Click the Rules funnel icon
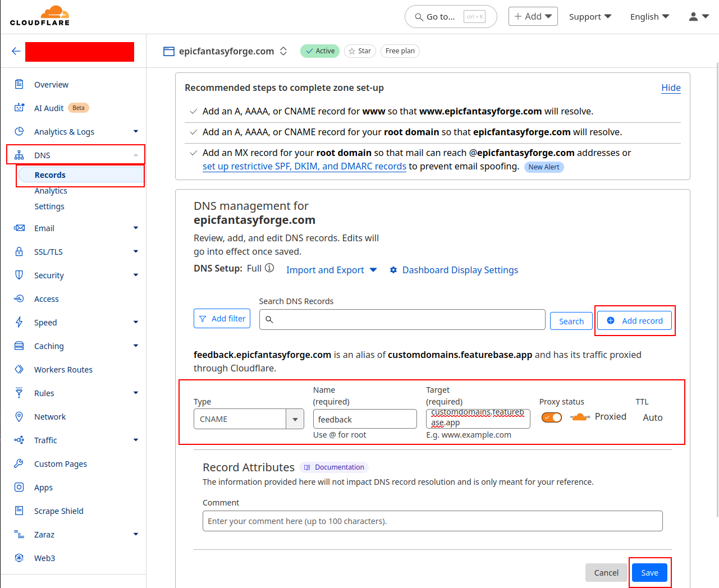 (x=19, y=393)
